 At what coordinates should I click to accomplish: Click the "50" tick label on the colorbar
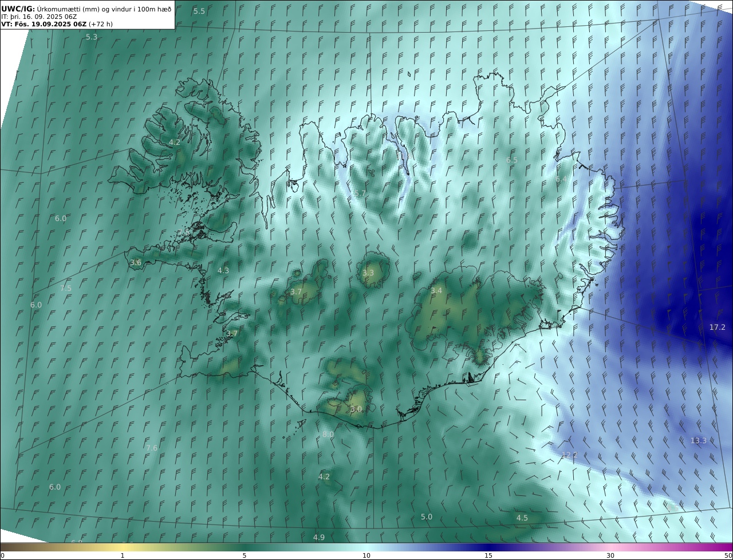tap(728, 555)
